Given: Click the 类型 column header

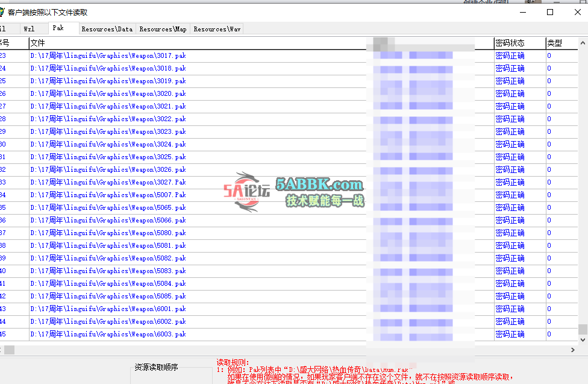Looking at the screenshot, I should (561, 43).
